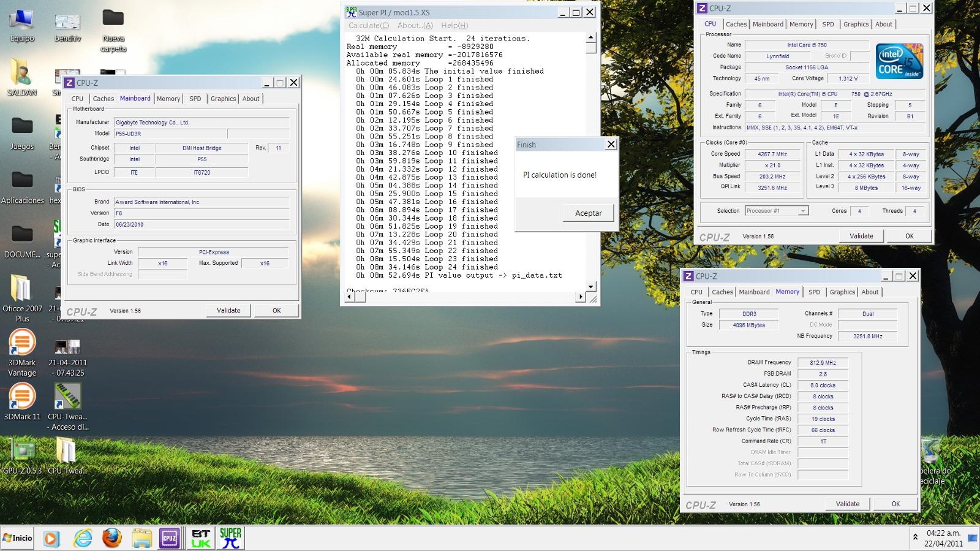Click OK in Memory CPU-Z window
The width and height of the screenshot is (980, 551).
[x=895, y=504]
